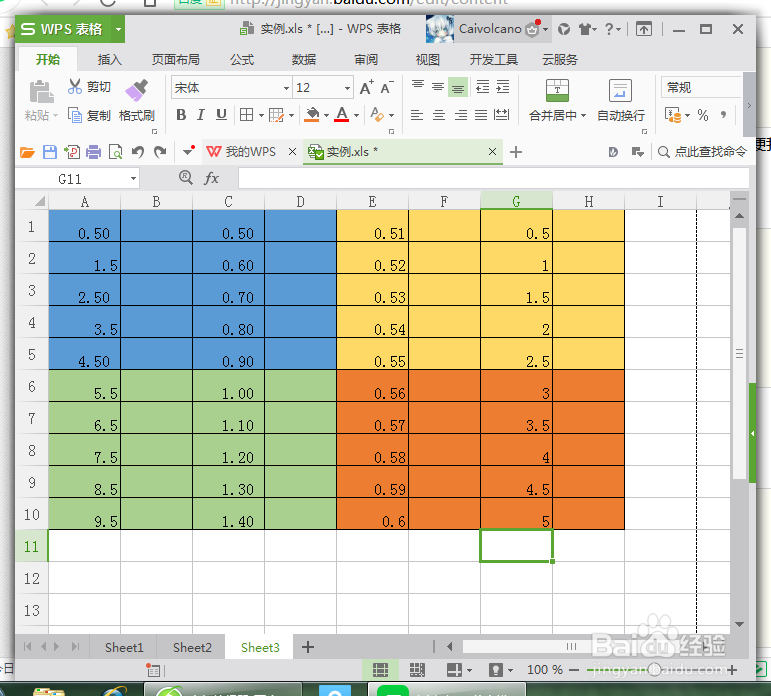Click the formula bar input field
The image size is (771, 696).
click(x=494, y=178)
